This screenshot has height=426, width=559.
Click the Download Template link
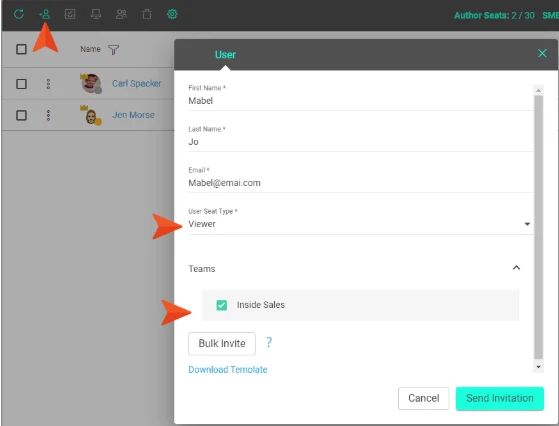click(x=228, y=370)
